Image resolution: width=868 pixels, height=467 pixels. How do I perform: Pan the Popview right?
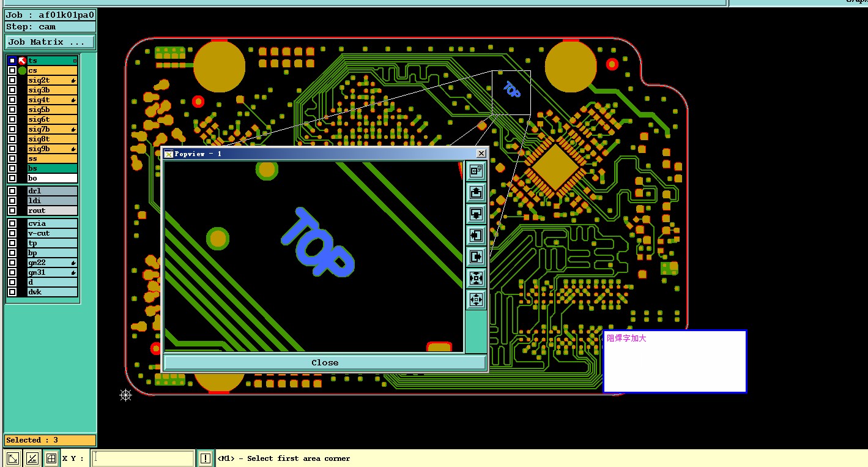[x=476, y=256]
